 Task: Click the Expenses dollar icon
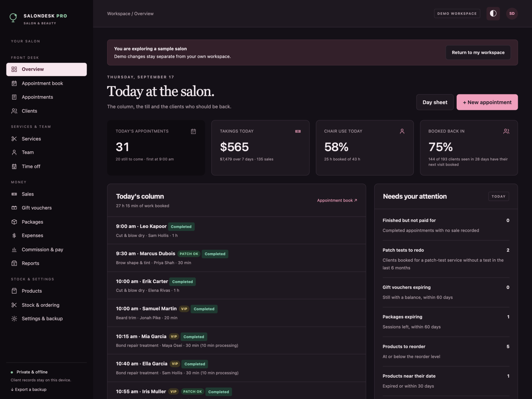pyautogui.click(x=14, y=236)
